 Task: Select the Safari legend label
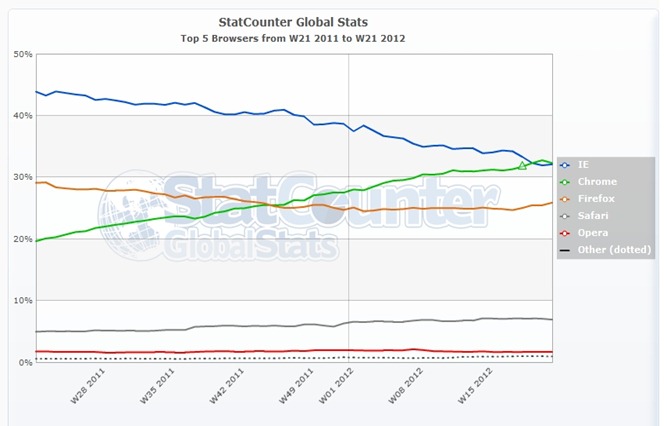[591, 215]
